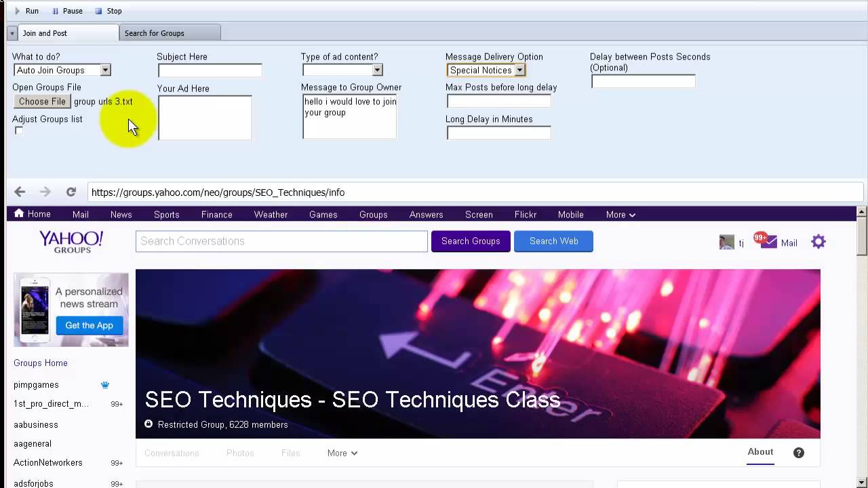Open the Files tab of the group
This screenshot has height=488, width=868.
pos(290,453)
